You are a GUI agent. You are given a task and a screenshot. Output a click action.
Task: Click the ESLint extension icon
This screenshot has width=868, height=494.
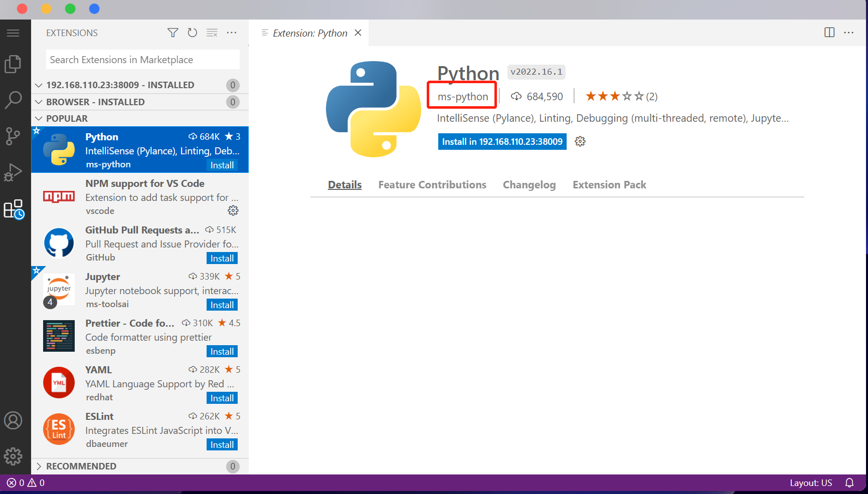[59, 429]
